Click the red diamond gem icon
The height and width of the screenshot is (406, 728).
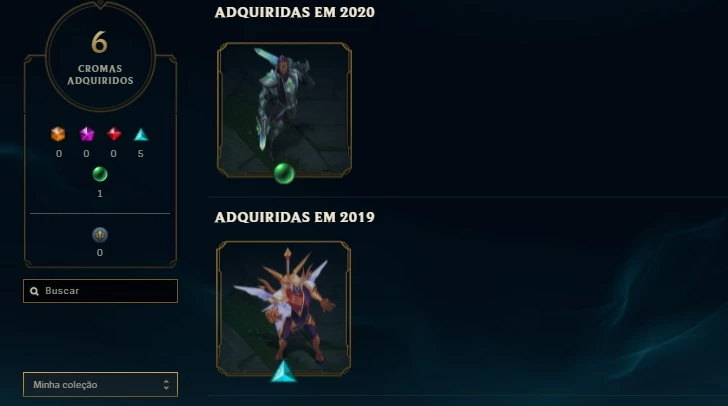point(114,134)
